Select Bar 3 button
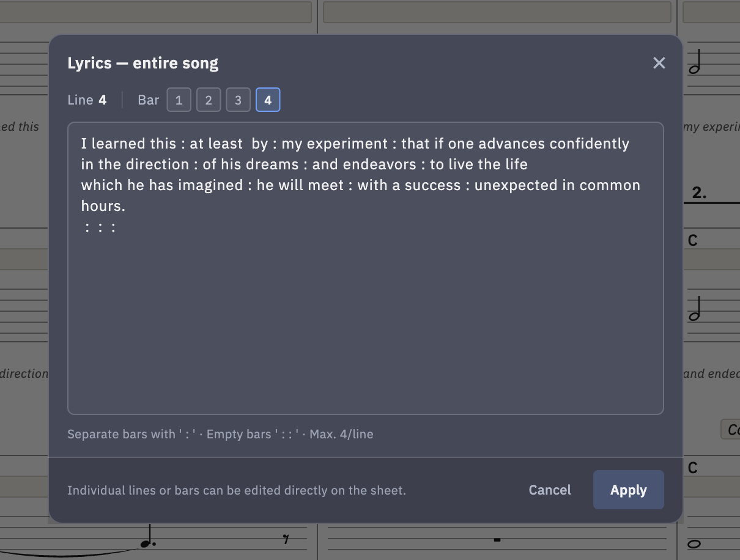Image resolution: width=740 pixels, height=560 pixels. (x=238, y=100)
